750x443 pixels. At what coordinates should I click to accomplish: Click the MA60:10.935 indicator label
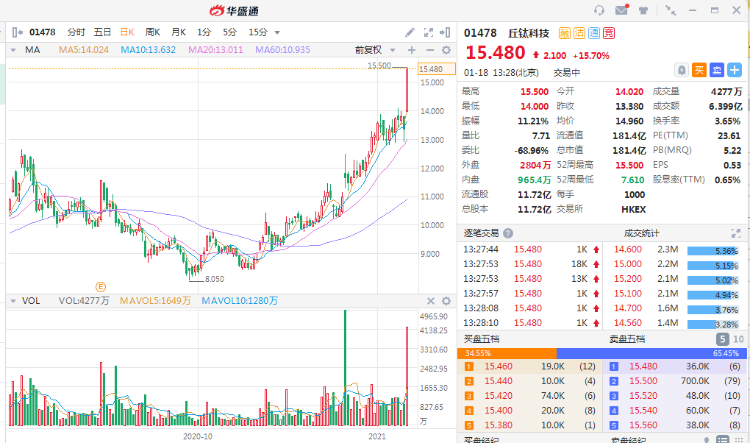click(283, 50)
